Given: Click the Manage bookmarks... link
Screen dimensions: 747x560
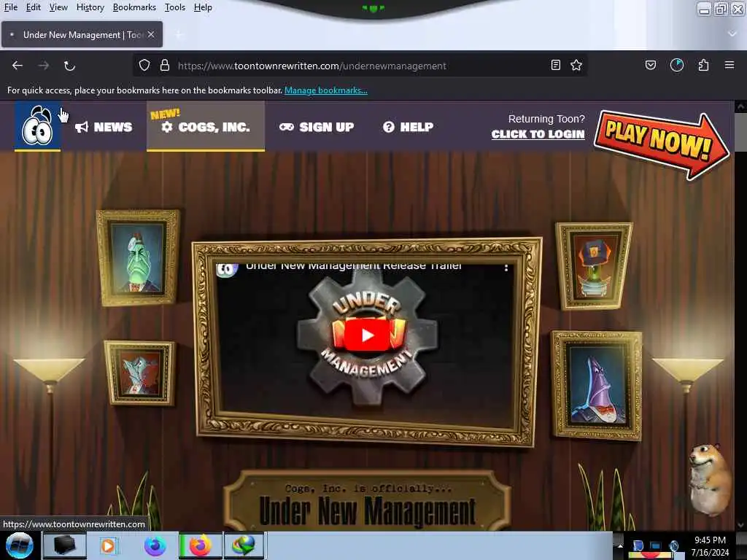Looking at the screenshot, I should click(x=326, y=90).
